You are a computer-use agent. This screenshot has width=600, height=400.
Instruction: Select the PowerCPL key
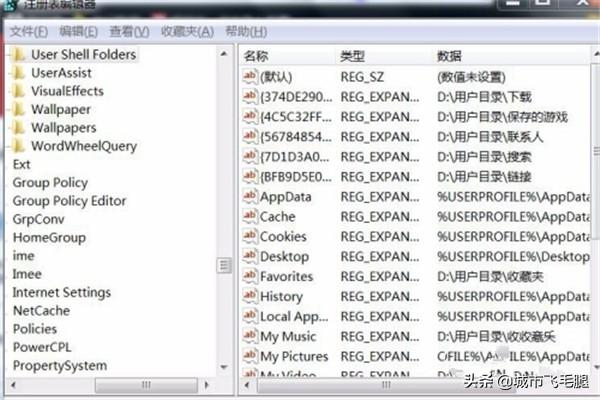coord(42,347)
